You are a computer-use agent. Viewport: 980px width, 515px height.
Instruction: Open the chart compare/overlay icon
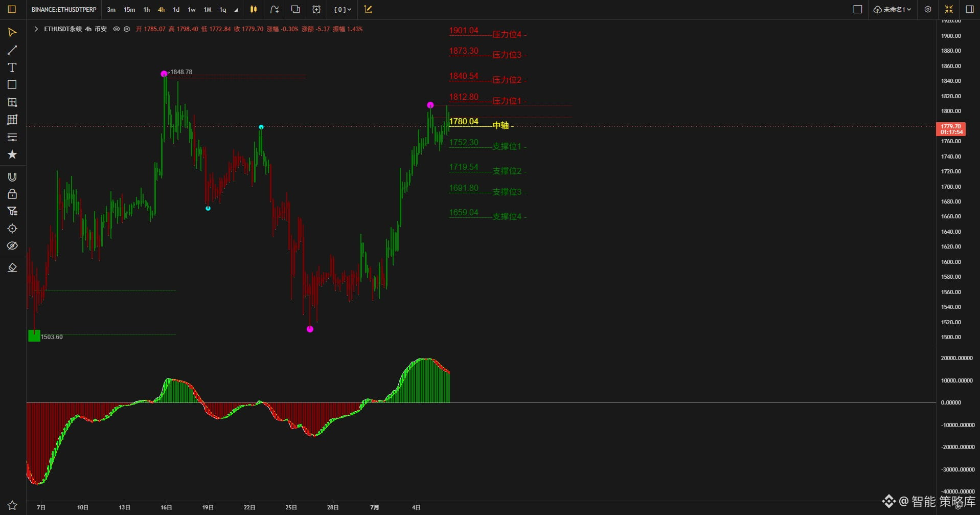(295, 9)
